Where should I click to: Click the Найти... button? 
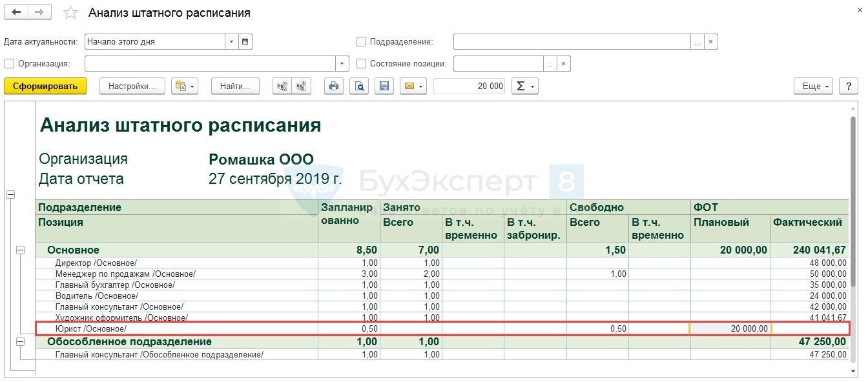point(235,86)
